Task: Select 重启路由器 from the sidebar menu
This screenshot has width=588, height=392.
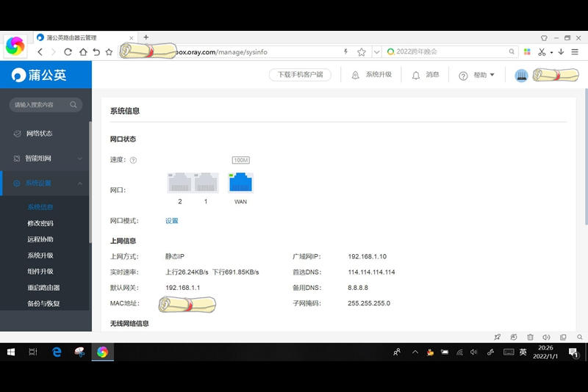Action: point(43,288)
